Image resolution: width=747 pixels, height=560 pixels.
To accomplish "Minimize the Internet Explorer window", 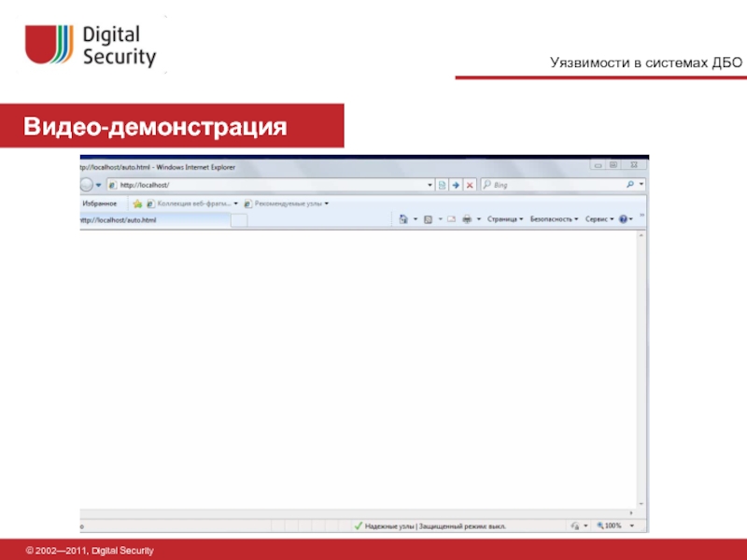I will 598,165.
